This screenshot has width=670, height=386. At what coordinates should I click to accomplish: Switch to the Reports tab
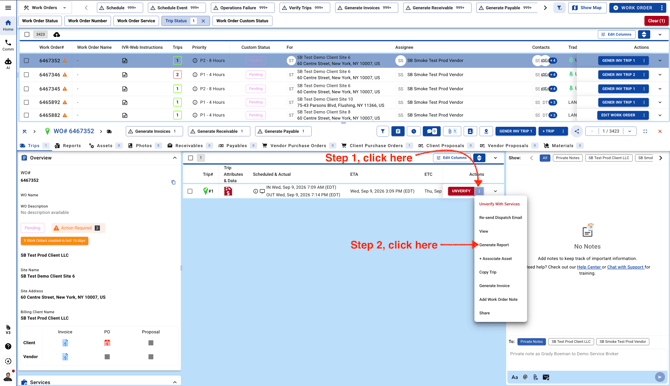pos(68,146)
